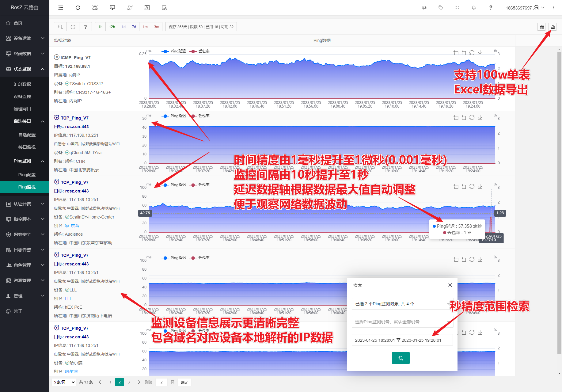Open the 5条/页 page size dropdown
562x392 pixels.
pyautogui.click(x=63, y=382)
